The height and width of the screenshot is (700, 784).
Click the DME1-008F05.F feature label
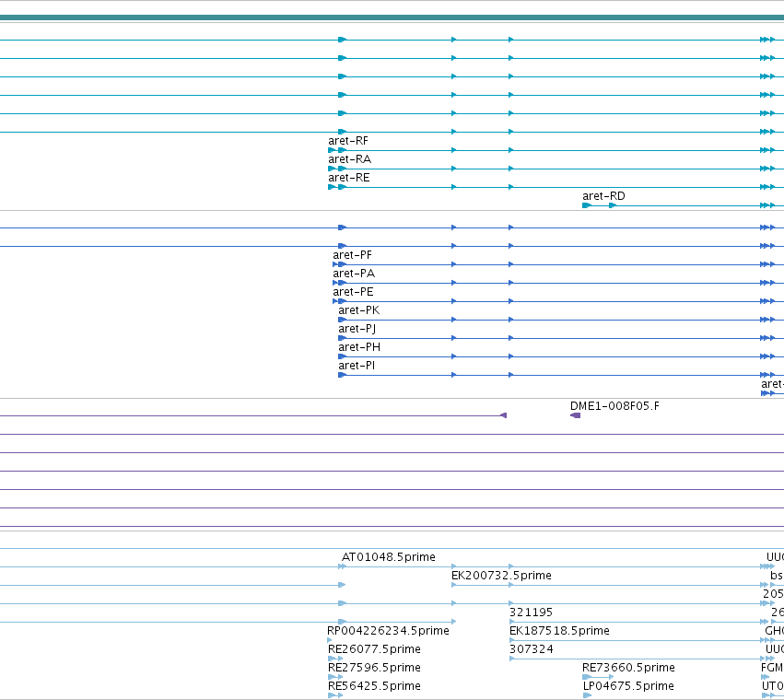pos(614,406)
